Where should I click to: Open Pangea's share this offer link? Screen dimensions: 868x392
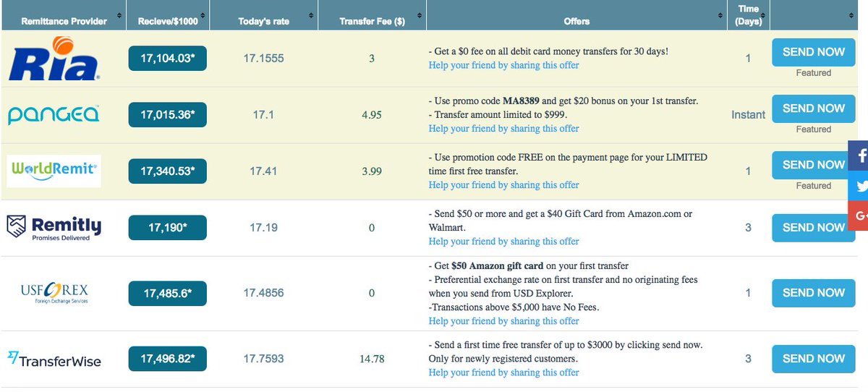click(x=503, y=129)
